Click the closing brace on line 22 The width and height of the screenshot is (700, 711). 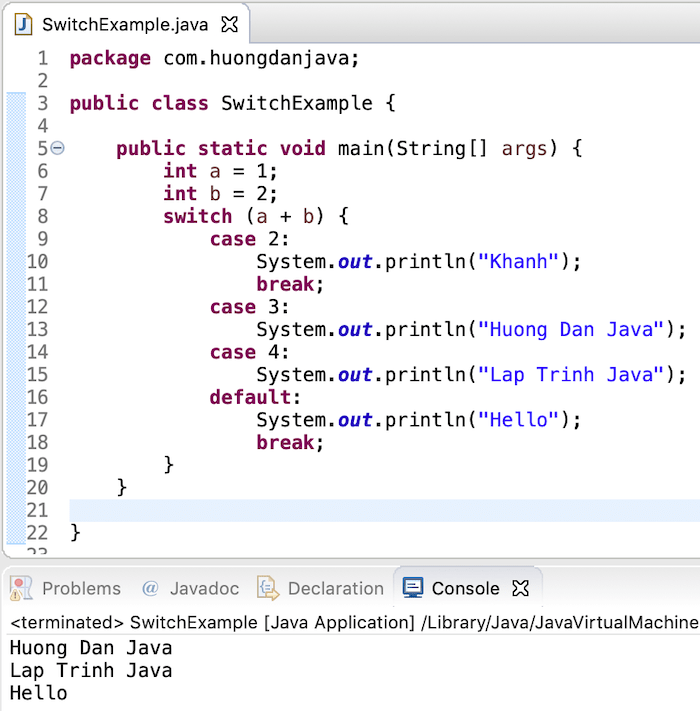coord(75,532)
